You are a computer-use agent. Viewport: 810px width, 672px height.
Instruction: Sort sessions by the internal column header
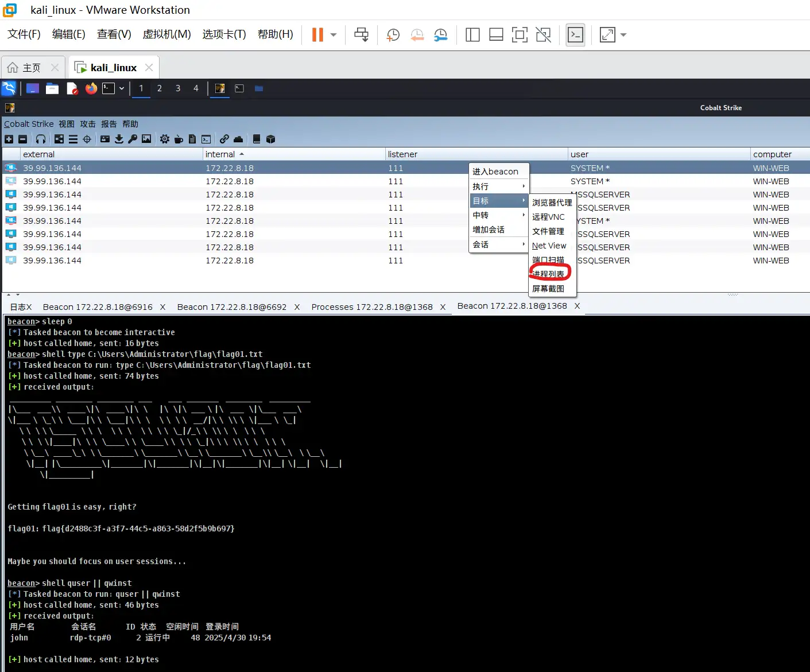pos(294,154)
